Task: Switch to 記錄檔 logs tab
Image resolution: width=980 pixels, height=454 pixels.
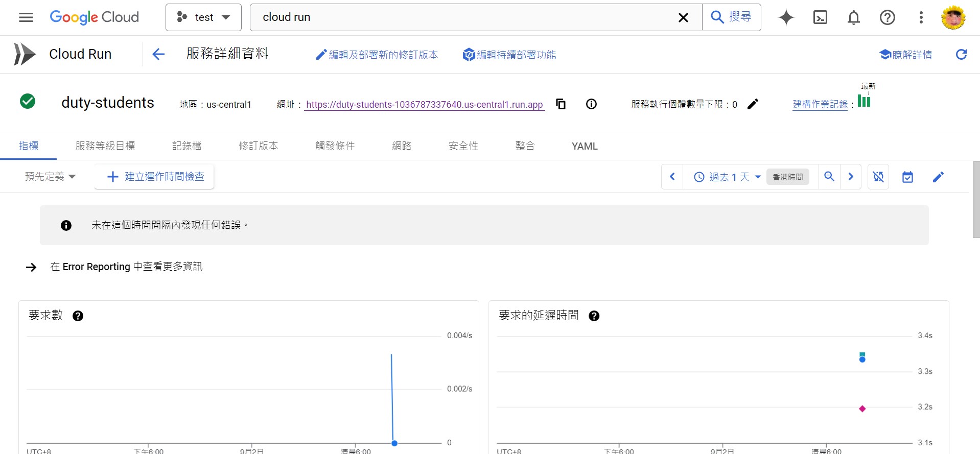Action: click(x=187, y=146)
